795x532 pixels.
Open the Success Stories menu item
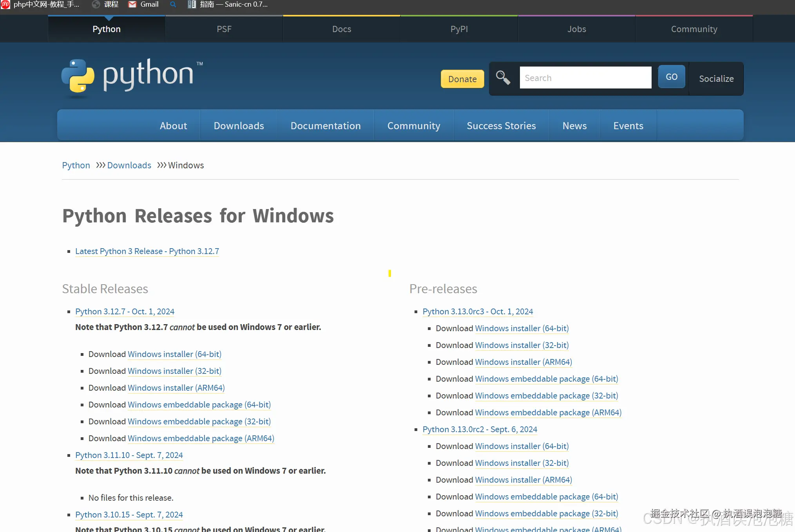[501, 126]
